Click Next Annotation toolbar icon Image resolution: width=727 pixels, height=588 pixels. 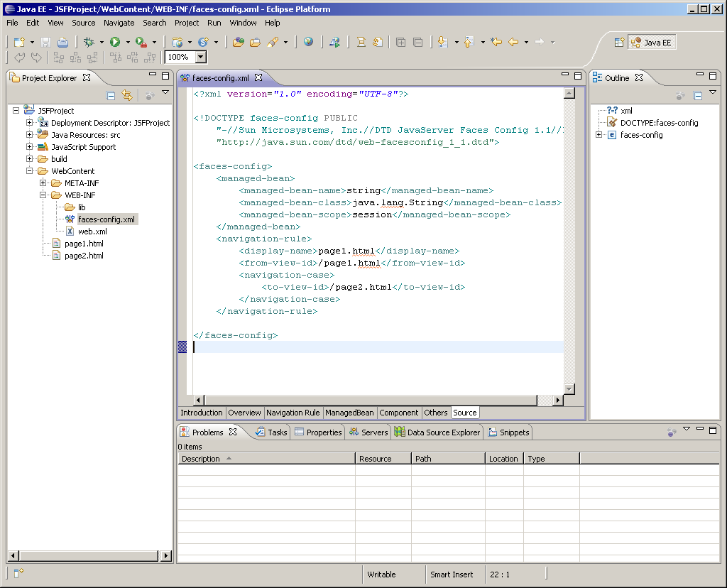click(442, 42)
